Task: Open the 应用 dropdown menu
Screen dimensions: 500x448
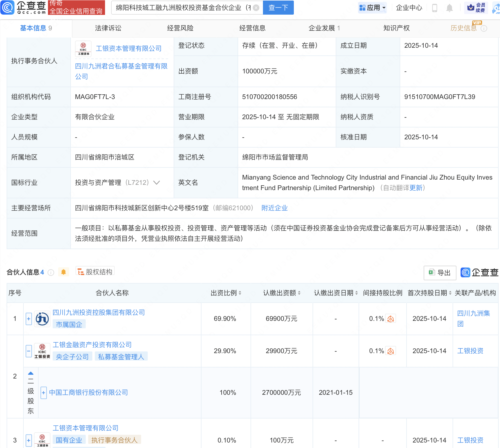Action: coord(373,8)
